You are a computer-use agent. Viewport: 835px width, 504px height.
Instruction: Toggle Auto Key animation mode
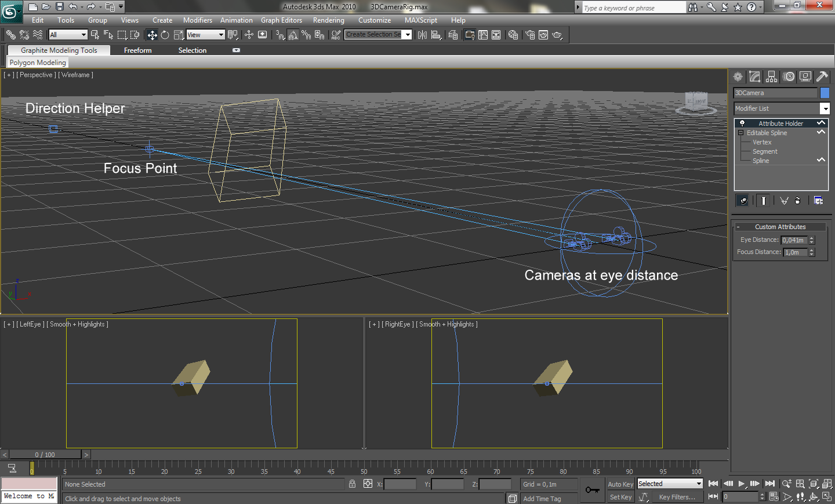tap(620, 484)
